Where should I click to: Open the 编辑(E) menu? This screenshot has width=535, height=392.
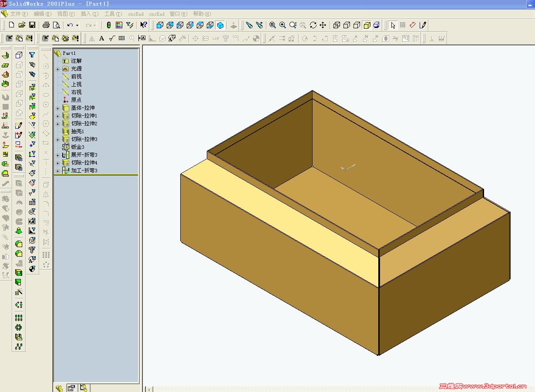[x=42, y=14]
